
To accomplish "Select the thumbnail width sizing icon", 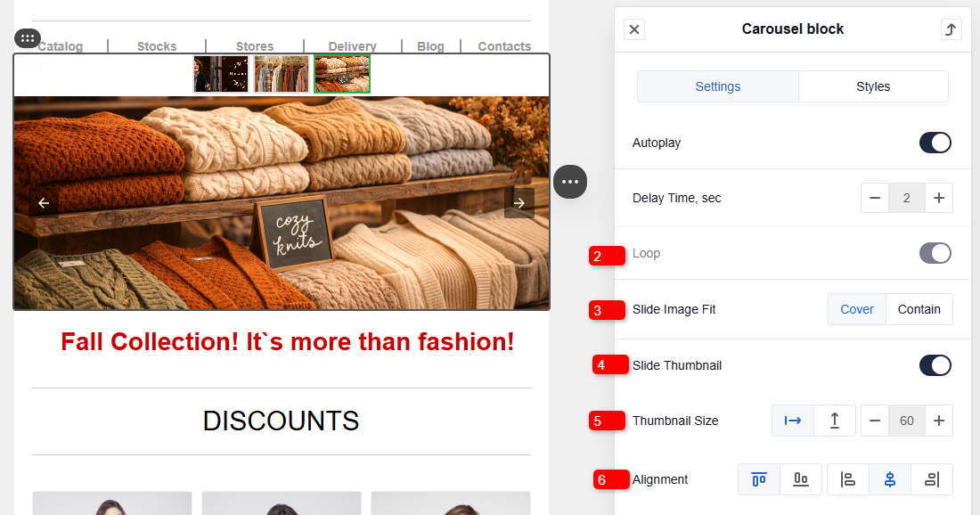I will click(x=793, y=421).
